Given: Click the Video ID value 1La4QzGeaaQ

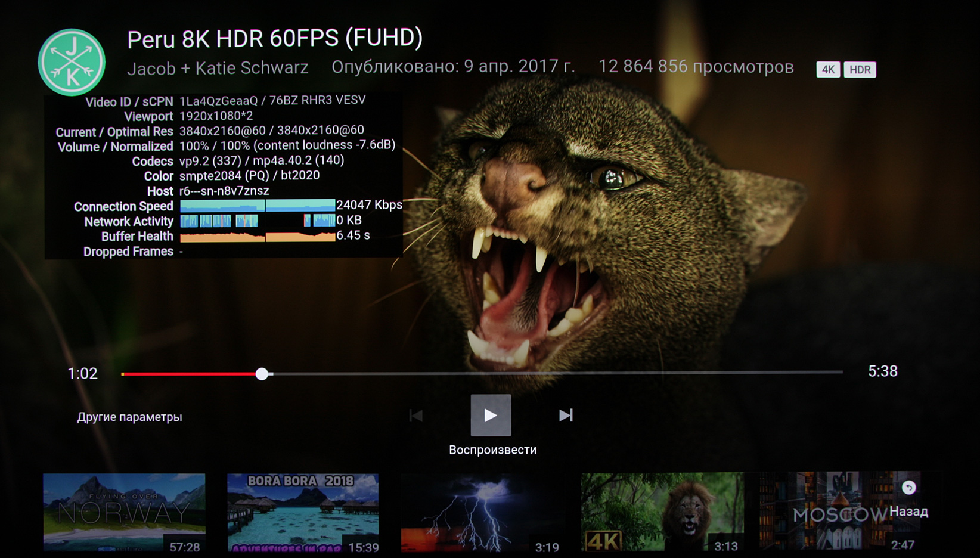Looking at the screenshot, I should 218,101.
